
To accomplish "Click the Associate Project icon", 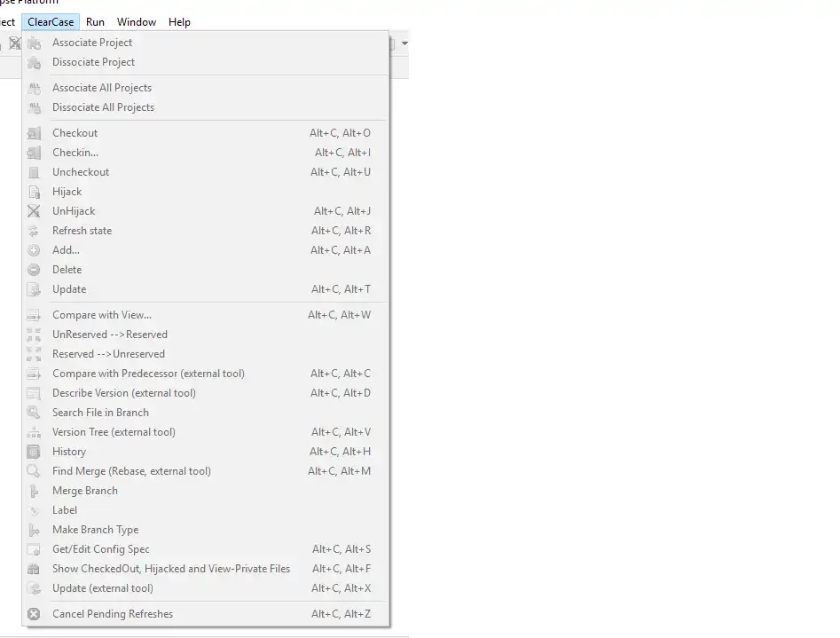I will [34, 43].
